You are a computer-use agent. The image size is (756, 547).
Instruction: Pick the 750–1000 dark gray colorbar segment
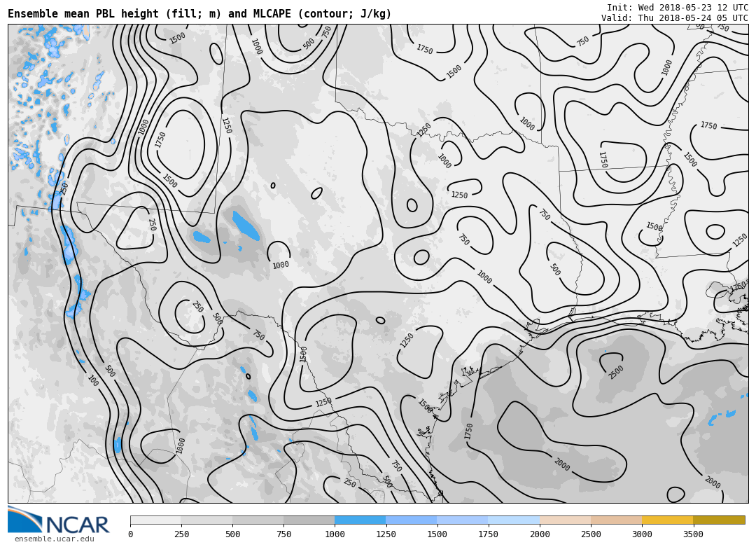(x=309, y=520)
